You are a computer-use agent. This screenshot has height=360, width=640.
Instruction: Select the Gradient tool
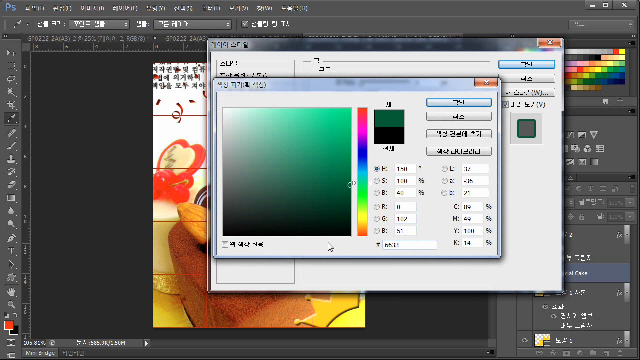11,198
